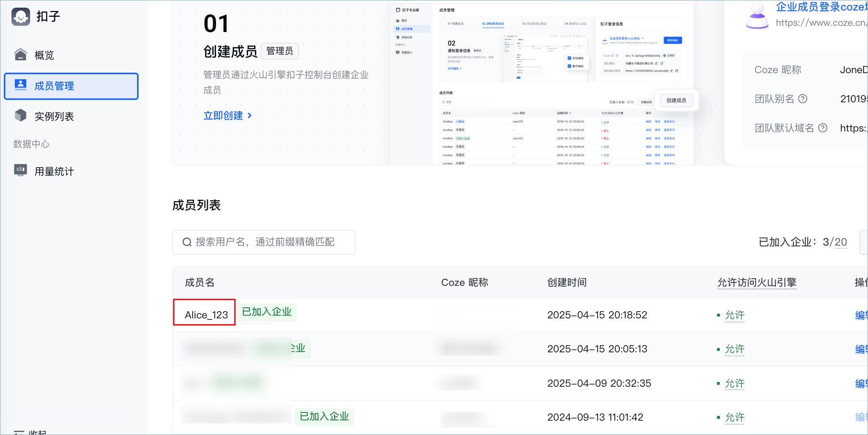Click Alice_123's 已加入企业 status tag

267,312
